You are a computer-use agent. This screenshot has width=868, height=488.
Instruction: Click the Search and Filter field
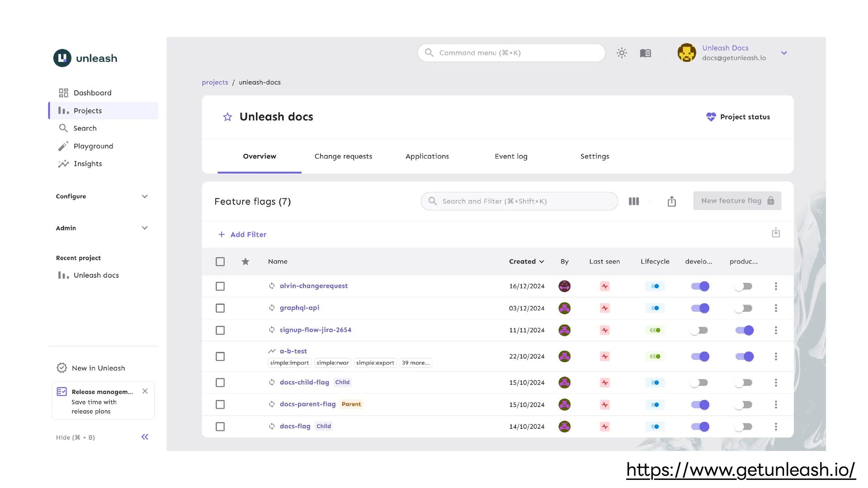pyautogui.click(x=519, y=201)
